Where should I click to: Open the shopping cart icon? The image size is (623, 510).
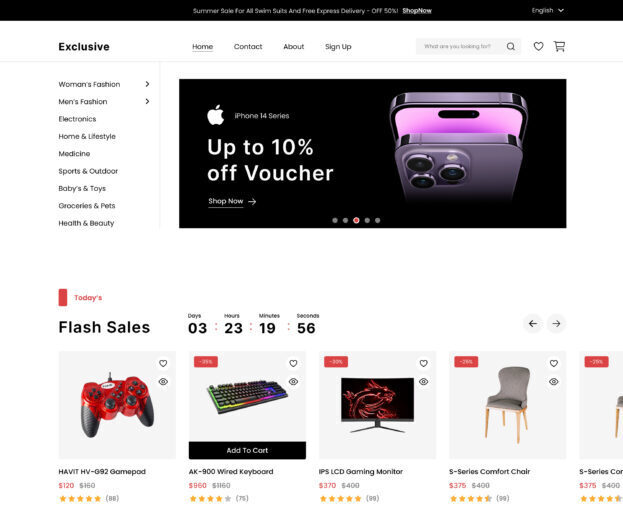(x=559, y=46)
